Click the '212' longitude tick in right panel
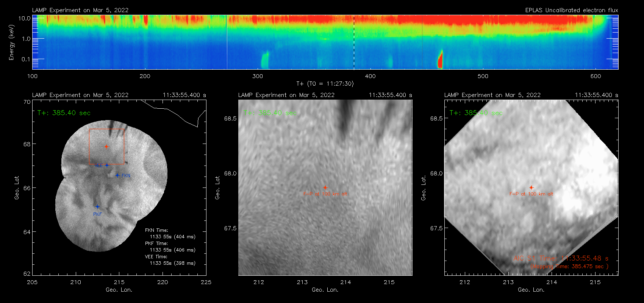The width and height of the screenshot is (644, 303). [x=465, y=282]
